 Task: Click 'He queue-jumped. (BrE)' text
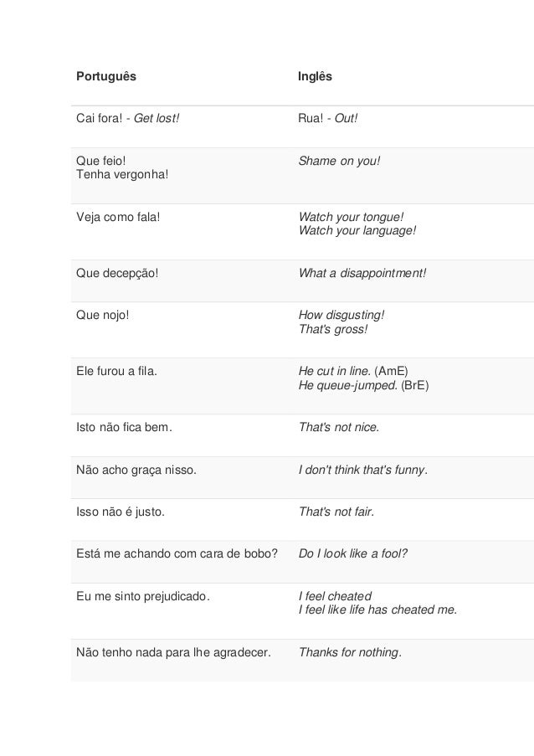tap(363, 385)
